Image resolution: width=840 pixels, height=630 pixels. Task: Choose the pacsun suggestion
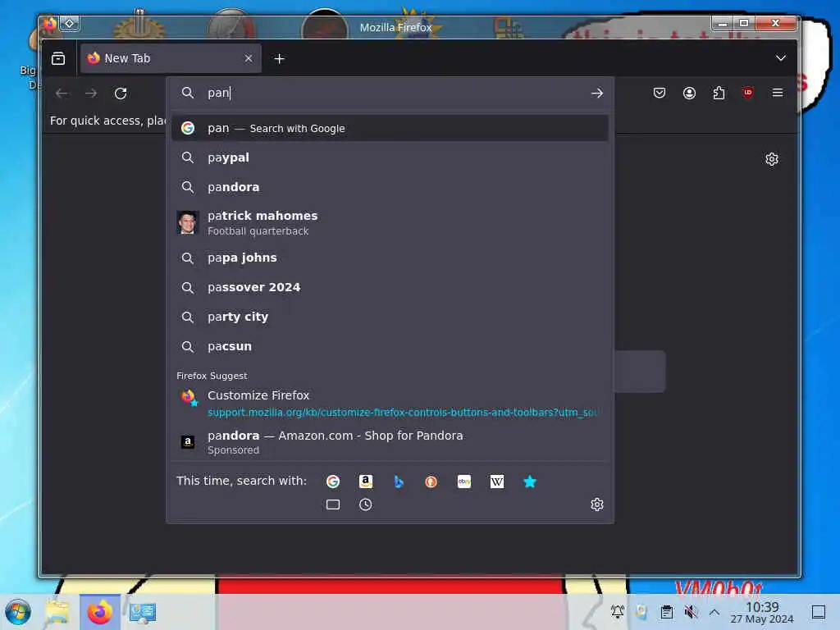click(390, 346)
